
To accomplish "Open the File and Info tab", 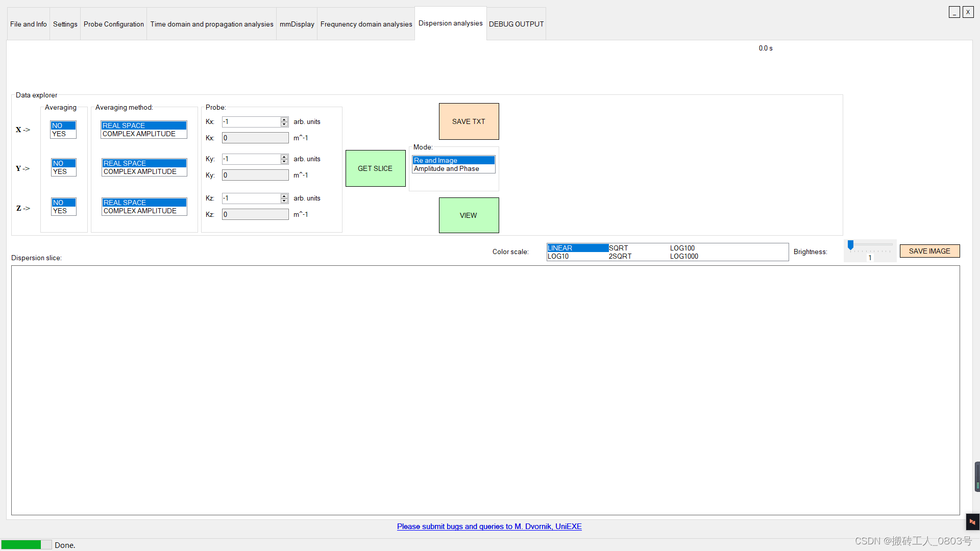I will tap(29, 24).
